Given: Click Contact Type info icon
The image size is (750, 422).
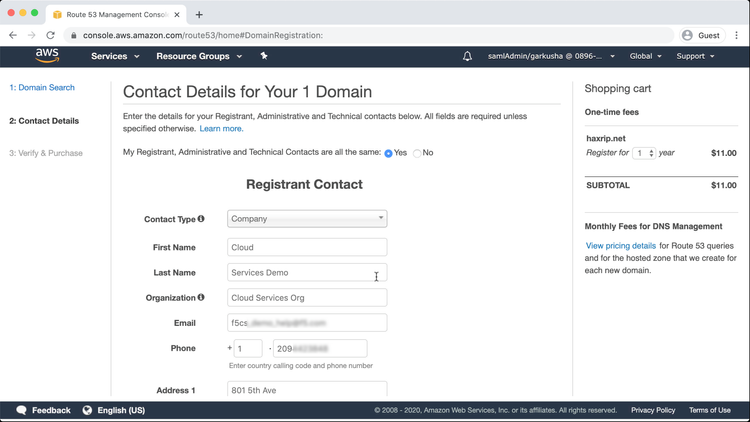Looking at the screenshot, I should tap(201, 219).
